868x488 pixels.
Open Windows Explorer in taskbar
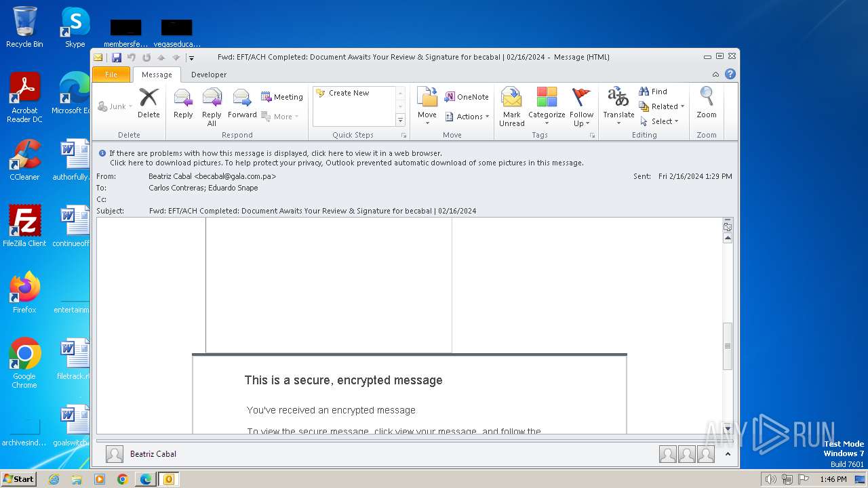pos(77,479)
